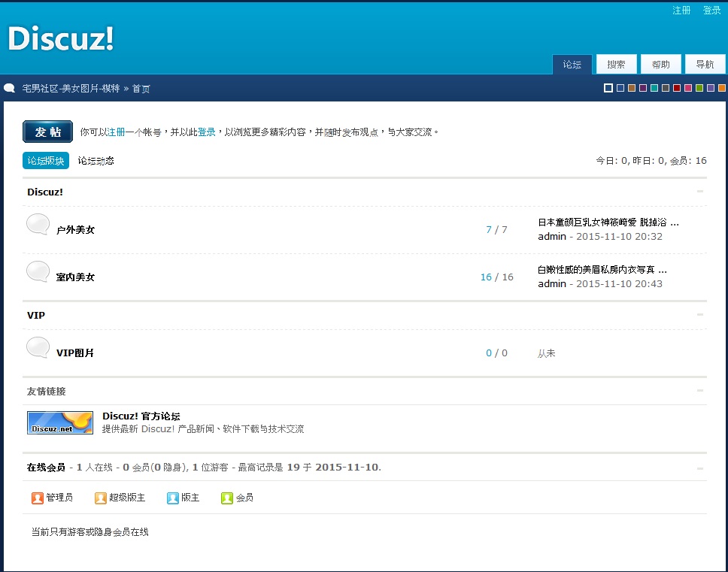Screen dimensions: 728x572
Task: Select the brown style swatch
Action: coord(632,88)
